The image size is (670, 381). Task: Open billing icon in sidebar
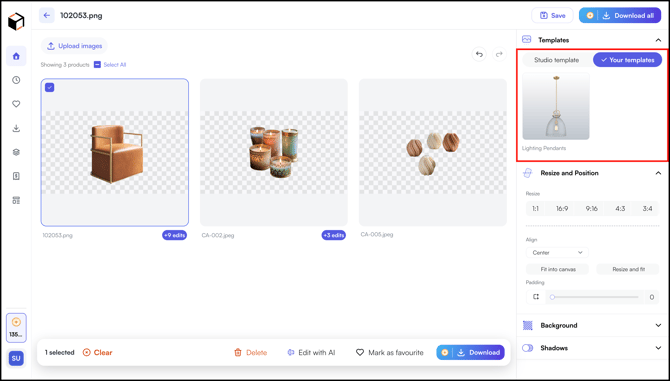16,176
